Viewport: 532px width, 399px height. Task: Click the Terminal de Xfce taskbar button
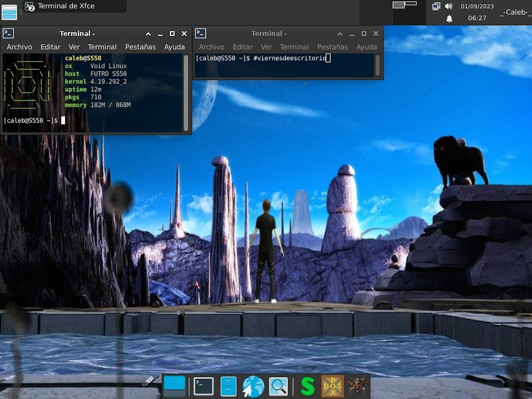point(74,6)
